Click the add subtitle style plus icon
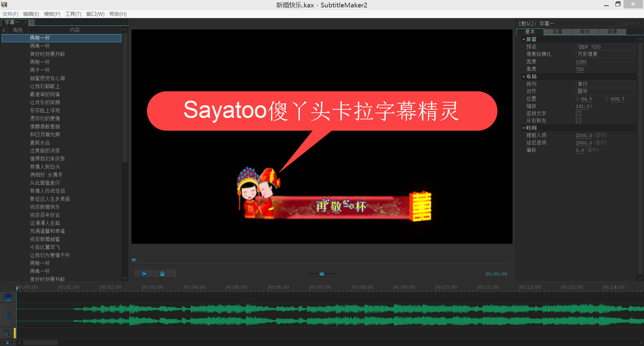This screenshot has height=346, width=644. (x=626, y=23)
